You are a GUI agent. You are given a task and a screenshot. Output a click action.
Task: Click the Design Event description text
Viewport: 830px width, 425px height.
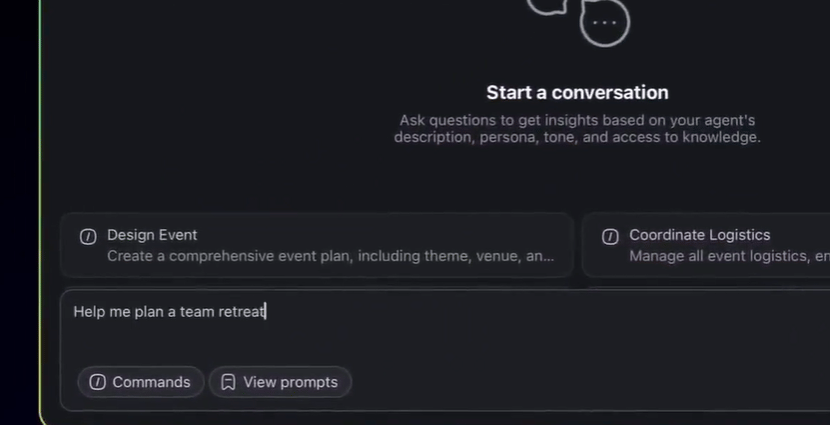tap(330, 256)
